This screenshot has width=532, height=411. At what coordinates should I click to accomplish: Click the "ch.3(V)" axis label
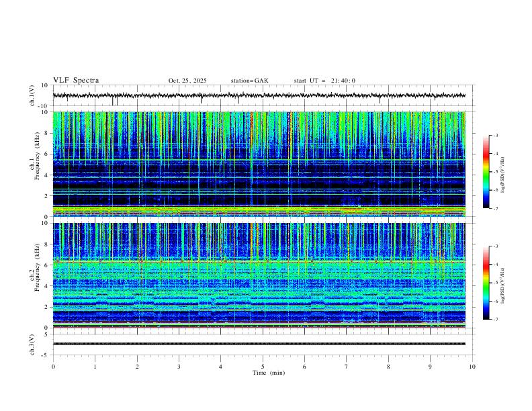[32, 345]
